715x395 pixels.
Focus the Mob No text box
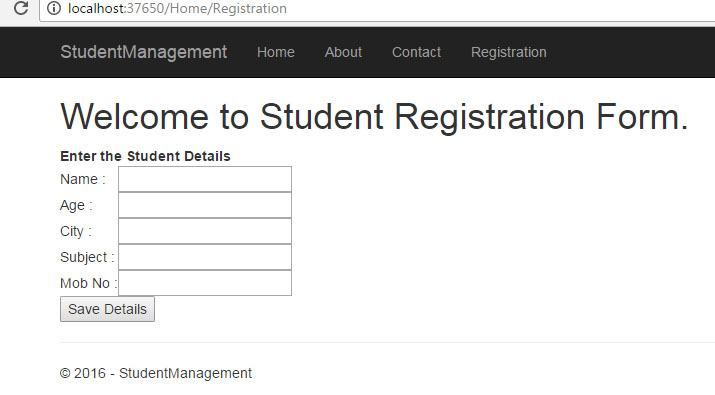[x=205, y=283]
